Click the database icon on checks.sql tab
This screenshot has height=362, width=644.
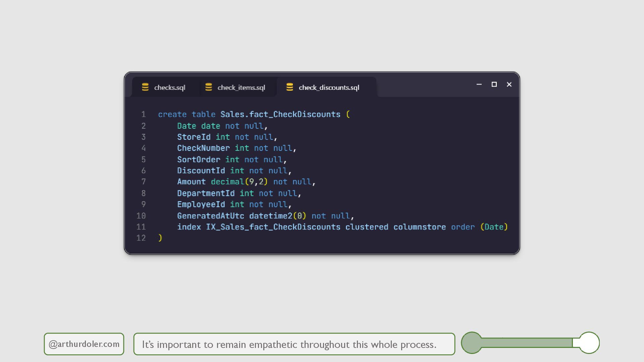[x=145, y=87]
